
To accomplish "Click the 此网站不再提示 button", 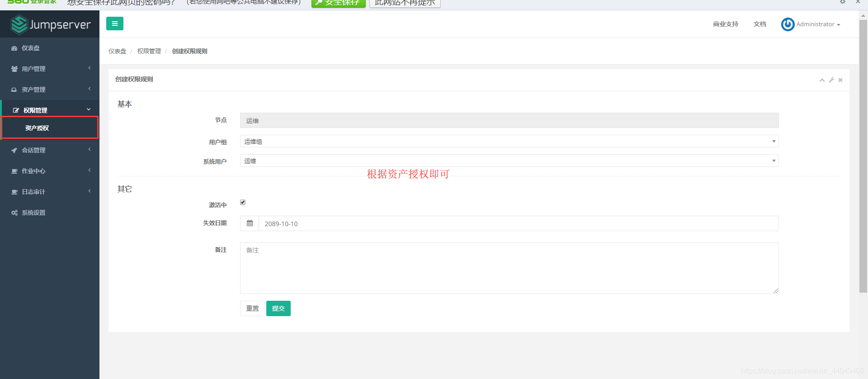I will click(405, 3).
